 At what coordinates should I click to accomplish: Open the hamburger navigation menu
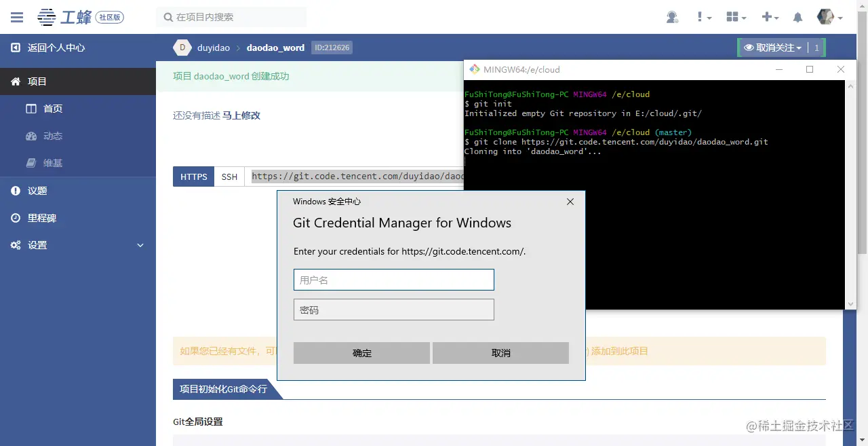tap(17, 17)
